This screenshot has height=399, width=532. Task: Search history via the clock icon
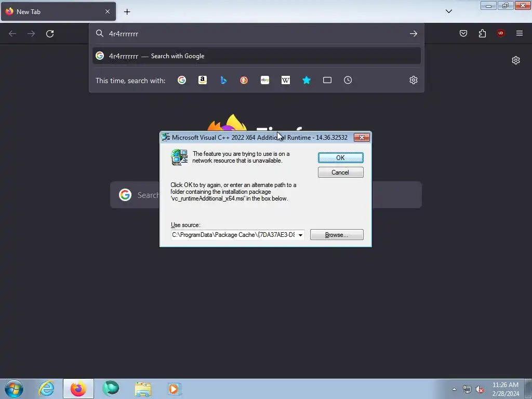[x=348, y=80]
